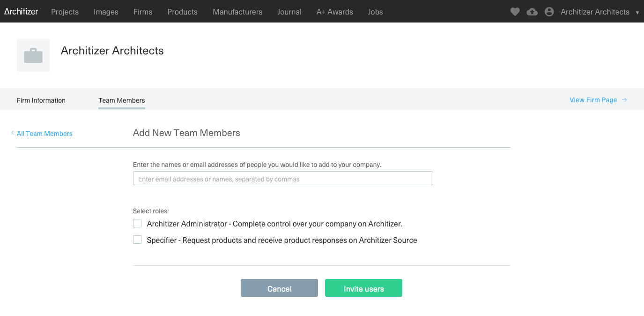Screen dimensions: 644x316
Task: Click the user account avatar icon
Action: (x=549, y=12)
